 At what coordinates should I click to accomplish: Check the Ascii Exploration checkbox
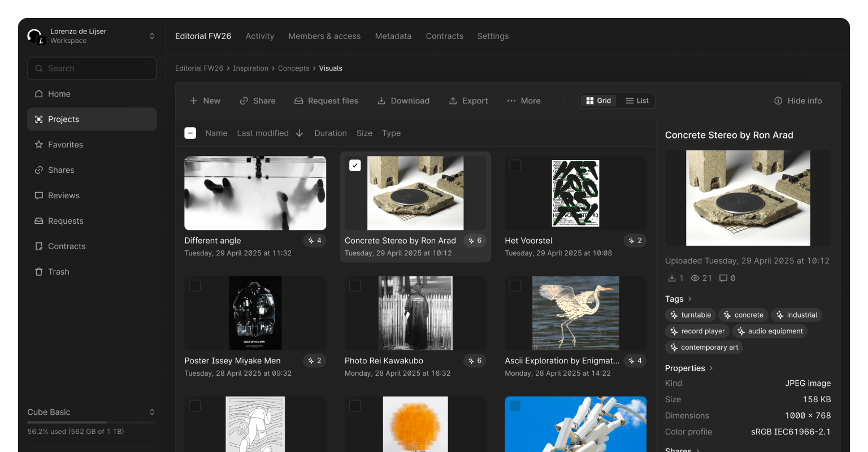(x=515, y=286)
